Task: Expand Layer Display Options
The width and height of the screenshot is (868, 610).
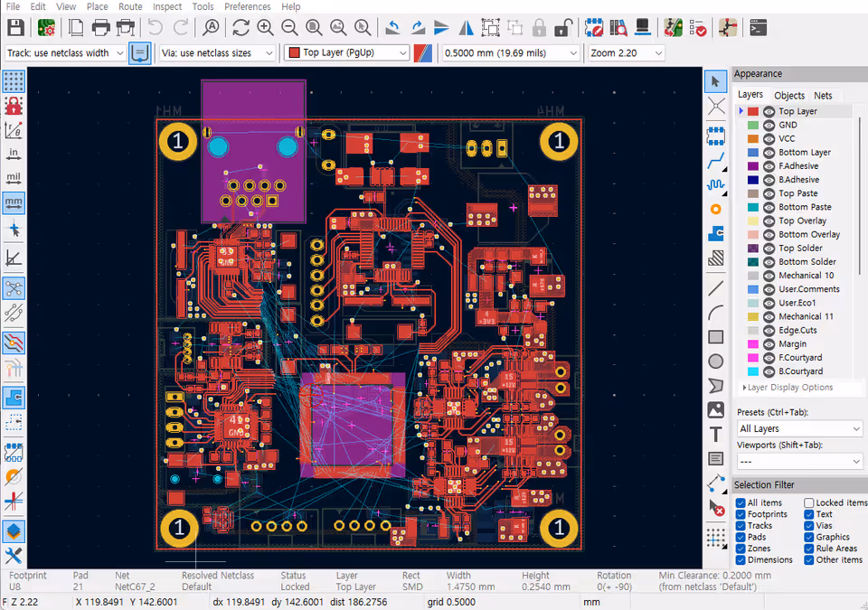Action: point(788,388)
